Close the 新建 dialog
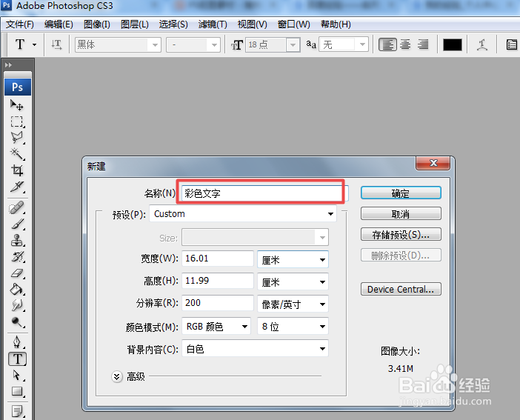Image resolution: width=520 pixels, height=420 pixels. pos(433,163)
